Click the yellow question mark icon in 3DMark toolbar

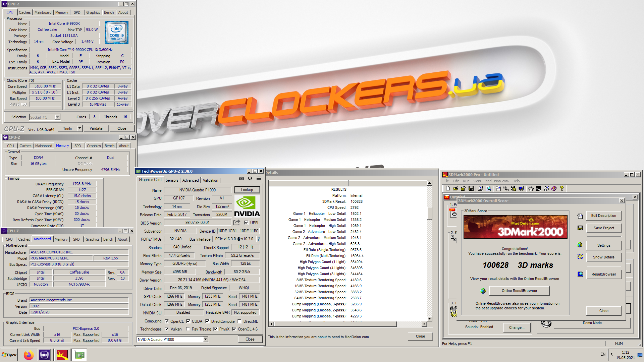[x=562, y=189]
